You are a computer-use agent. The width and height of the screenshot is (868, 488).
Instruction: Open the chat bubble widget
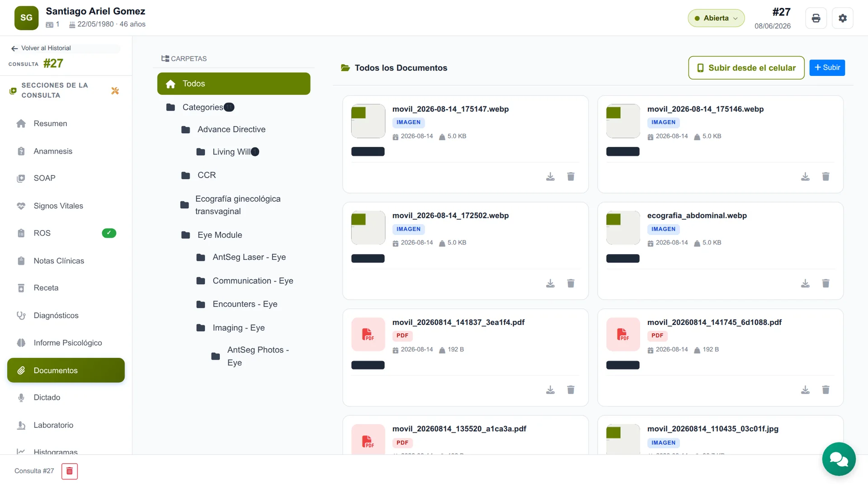(x=839, y=459)
